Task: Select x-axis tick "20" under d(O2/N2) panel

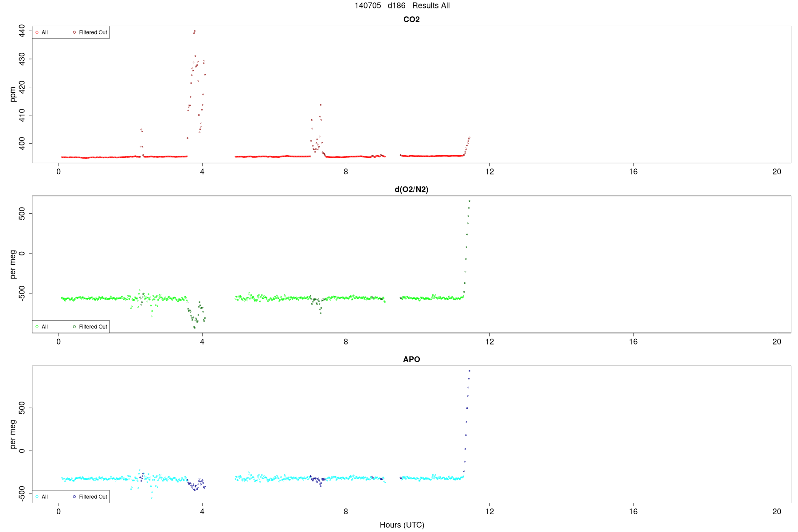Action: [777, 342]
